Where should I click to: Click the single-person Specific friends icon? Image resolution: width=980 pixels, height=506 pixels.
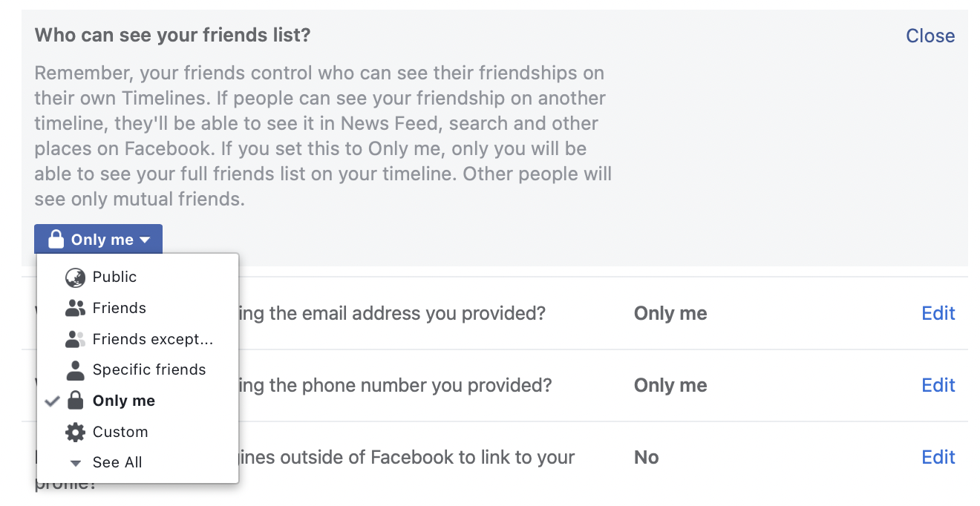(75, 370)
